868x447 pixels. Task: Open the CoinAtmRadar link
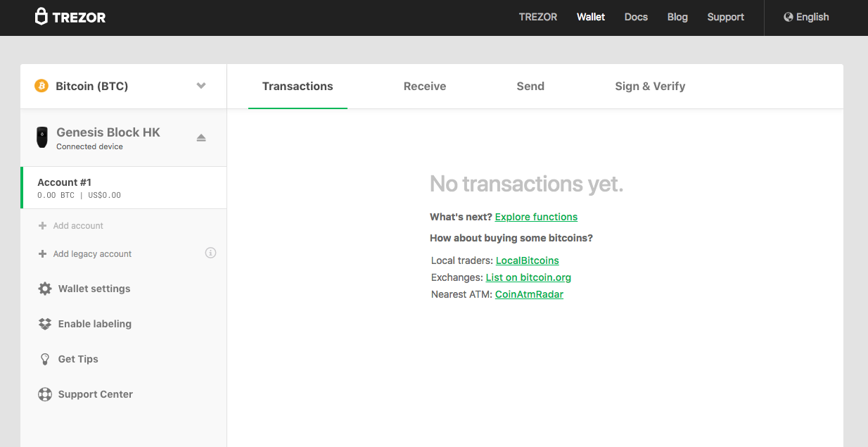pyautogui.click(x=529, y=294)
